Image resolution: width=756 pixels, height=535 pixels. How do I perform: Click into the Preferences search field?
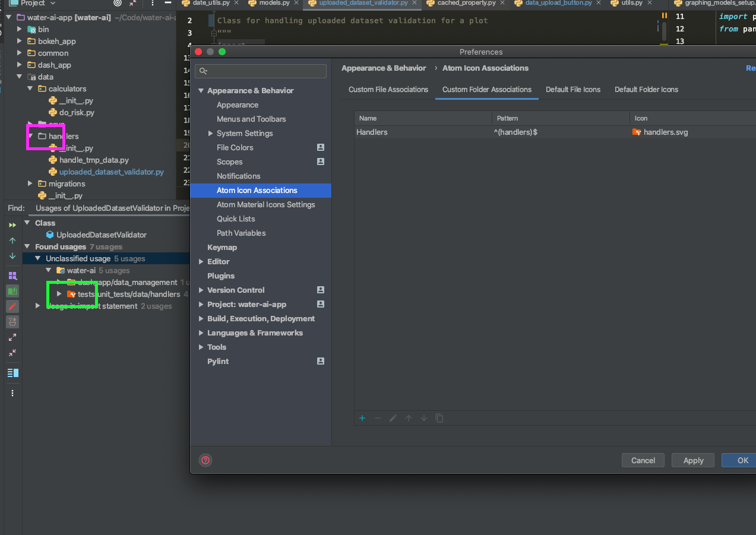[x=261, y=71]
